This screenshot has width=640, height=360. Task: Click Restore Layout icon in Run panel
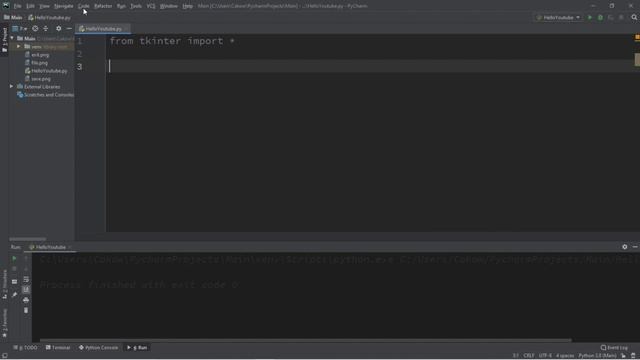(14, 282)
